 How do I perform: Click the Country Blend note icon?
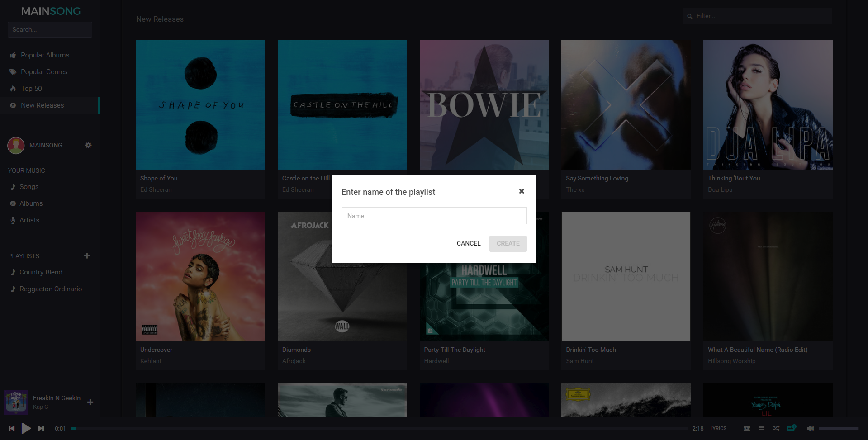pyautogui.click(x=13, y=272)
